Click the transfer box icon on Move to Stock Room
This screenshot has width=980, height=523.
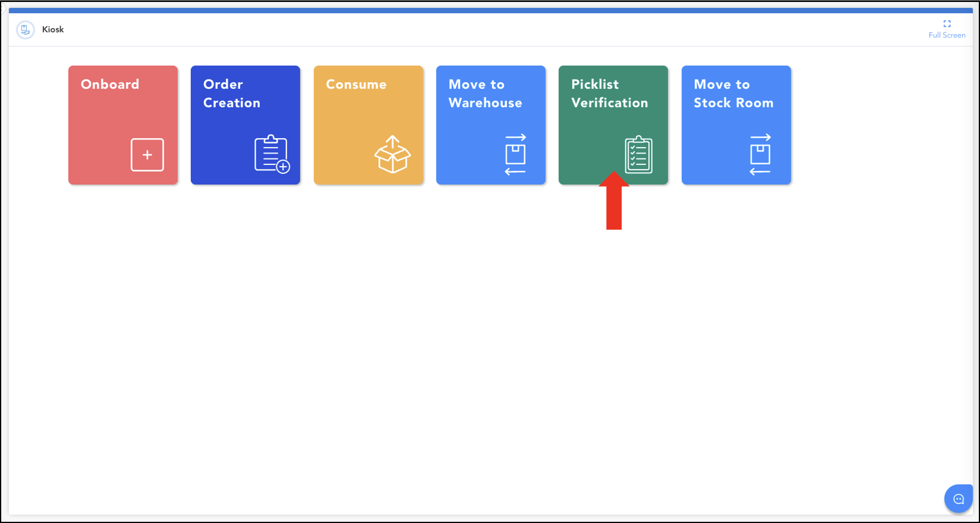tap(760, 154)
